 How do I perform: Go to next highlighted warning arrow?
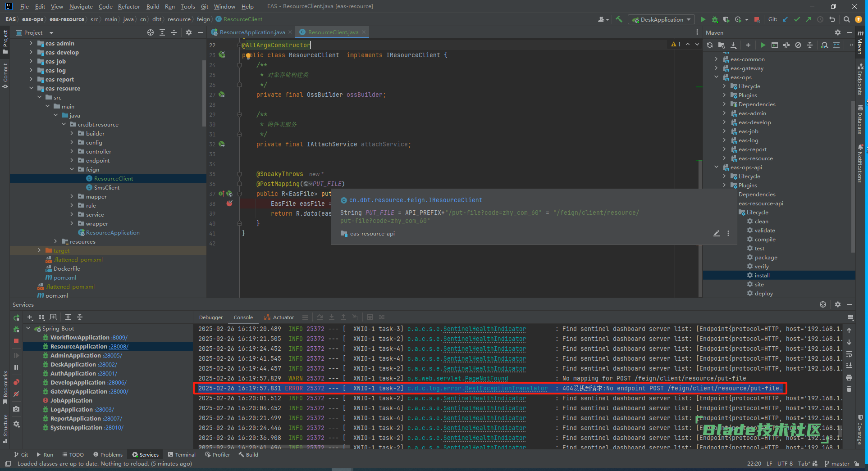pos(697,44)
